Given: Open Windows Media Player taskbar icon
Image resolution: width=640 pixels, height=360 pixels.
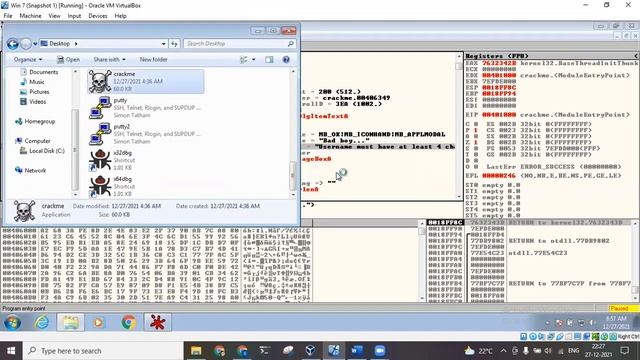Looking at the screenshot, I should 98,322.
